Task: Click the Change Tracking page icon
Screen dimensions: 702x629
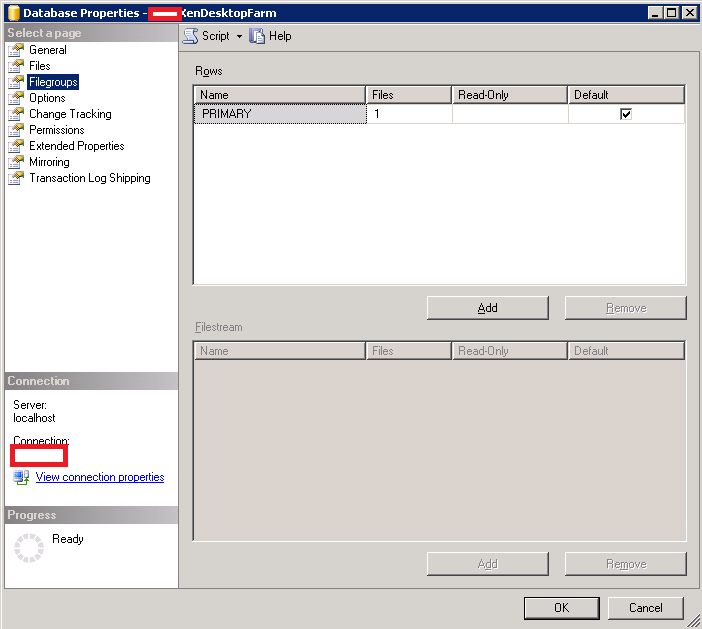Action: (16, 114)
